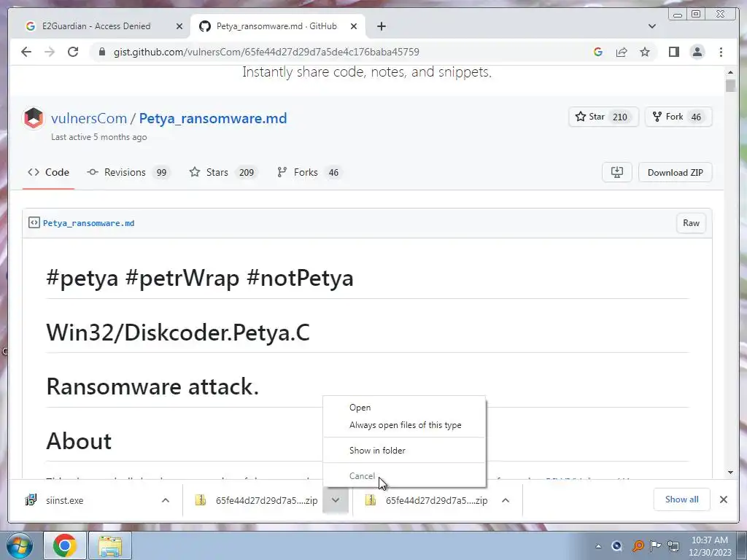Expand options for second zip download
This screenshot has height=560, width=747.
(506, 500)
